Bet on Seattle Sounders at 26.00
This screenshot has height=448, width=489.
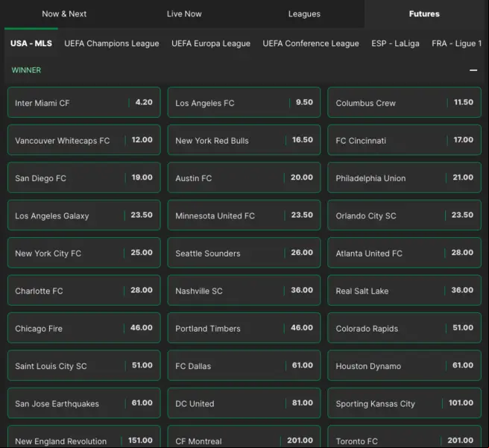(244, 253)
